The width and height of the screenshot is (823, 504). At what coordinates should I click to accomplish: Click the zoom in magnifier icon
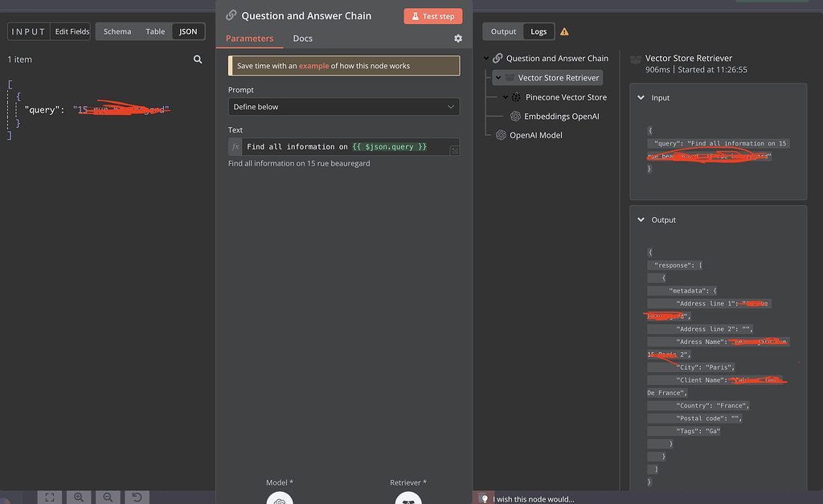[x=79, y=498]
